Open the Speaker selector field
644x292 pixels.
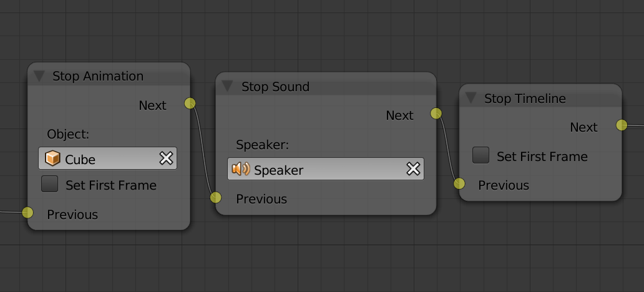326,169
